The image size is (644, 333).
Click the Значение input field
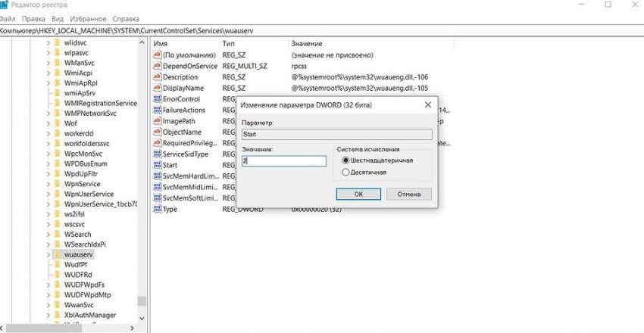pos(283,161)
